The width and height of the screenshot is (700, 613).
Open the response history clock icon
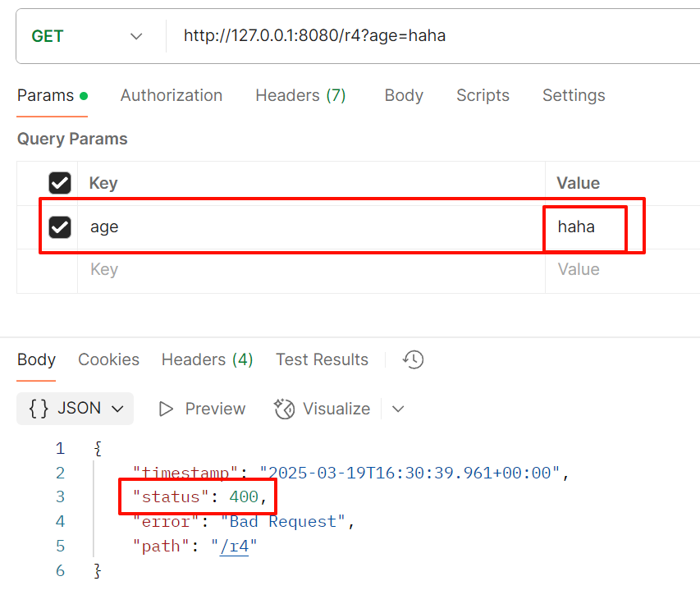[414, 360]
